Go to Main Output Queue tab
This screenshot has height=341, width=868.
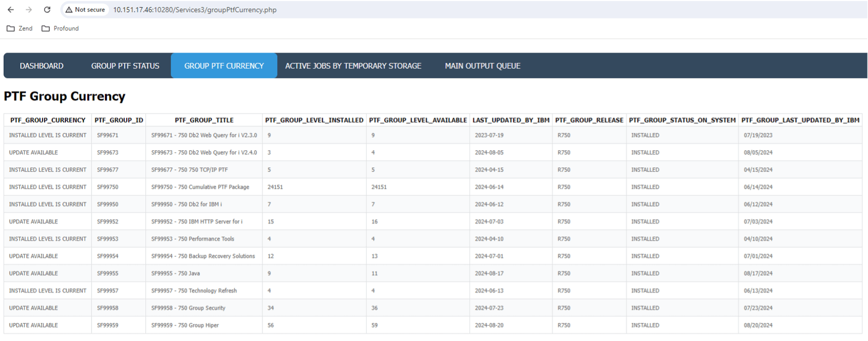coord(482,66)
